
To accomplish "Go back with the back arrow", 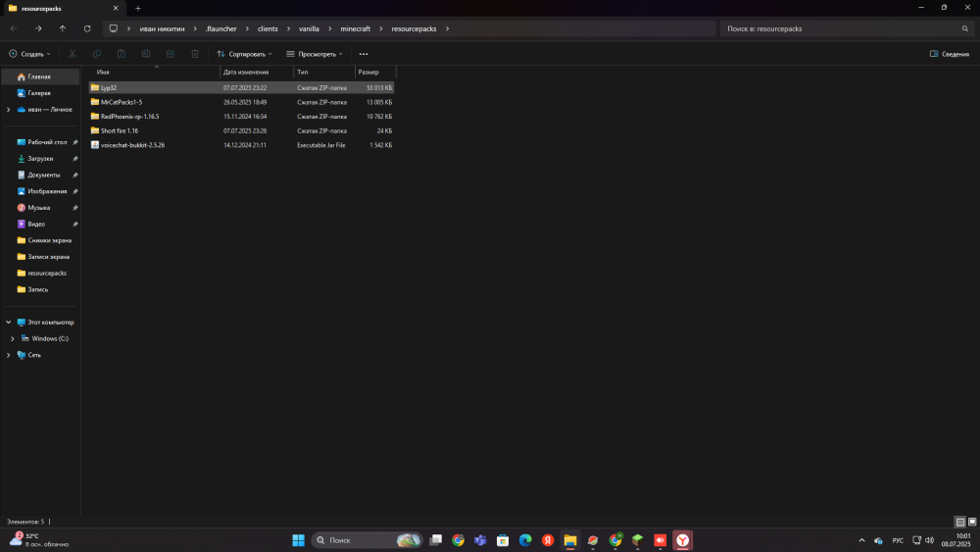I will [x=14, y=28].
